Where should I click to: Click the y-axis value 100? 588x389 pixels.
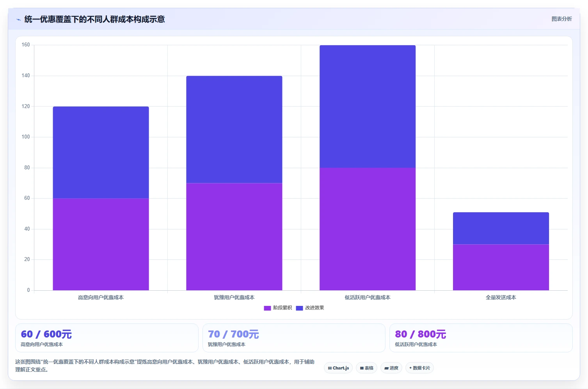(26, 137)
